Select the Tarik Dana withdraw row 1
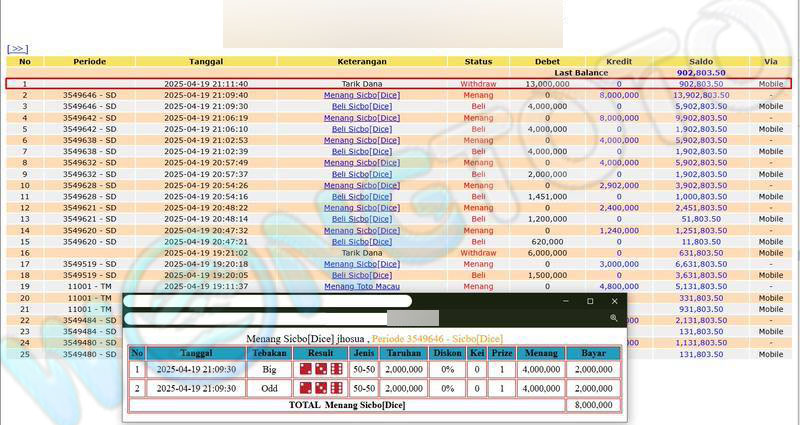Screen dimensions: 800x425 coord(361,84)
